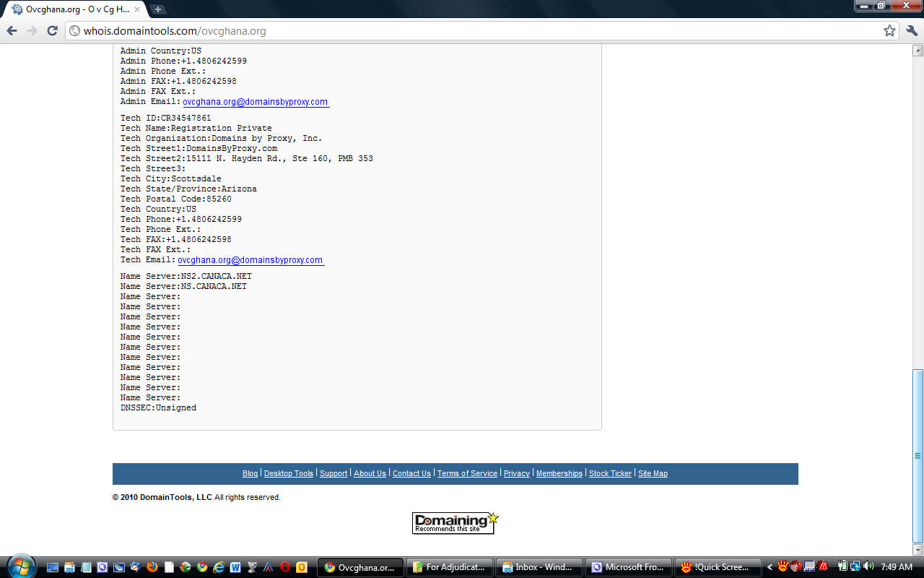
Task: Open the Tech Email ovcghana.org@domainsbyproxy.com link
Action: click(250, 260)
